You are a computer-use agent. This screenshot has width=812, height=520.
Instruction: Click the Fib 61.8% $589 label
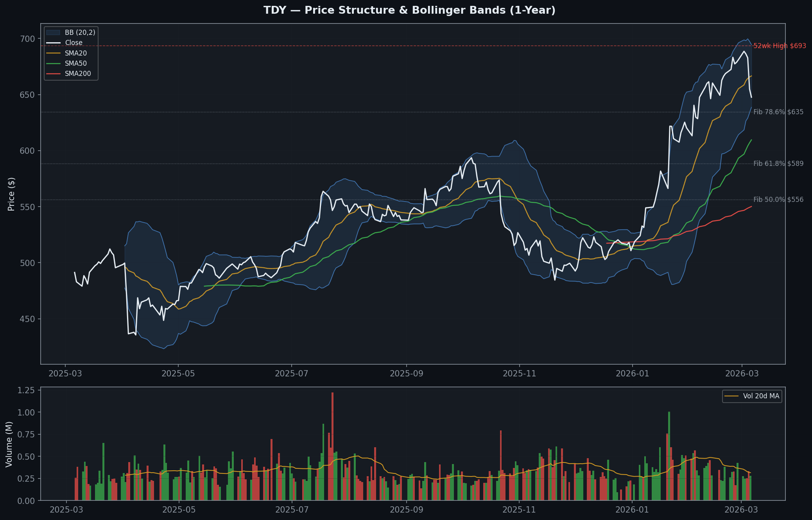778,164
